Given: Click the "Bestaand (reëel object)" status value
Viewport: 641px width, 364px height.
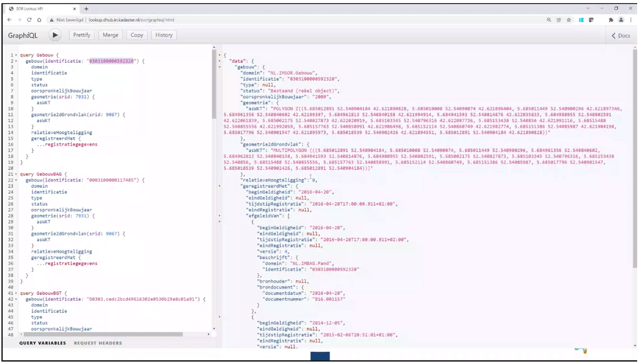Looking at the screenshot, I should click(x=303, y=91).
